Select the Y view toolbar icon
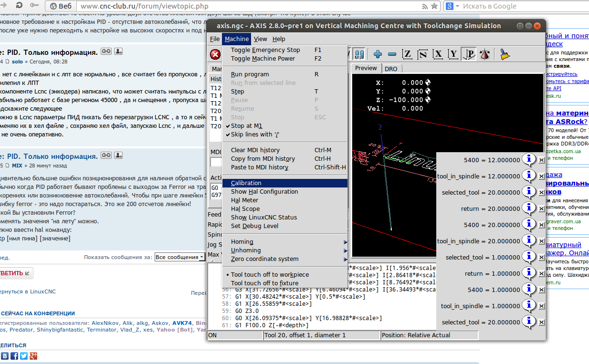589x364 pixels. pos(453,54)
